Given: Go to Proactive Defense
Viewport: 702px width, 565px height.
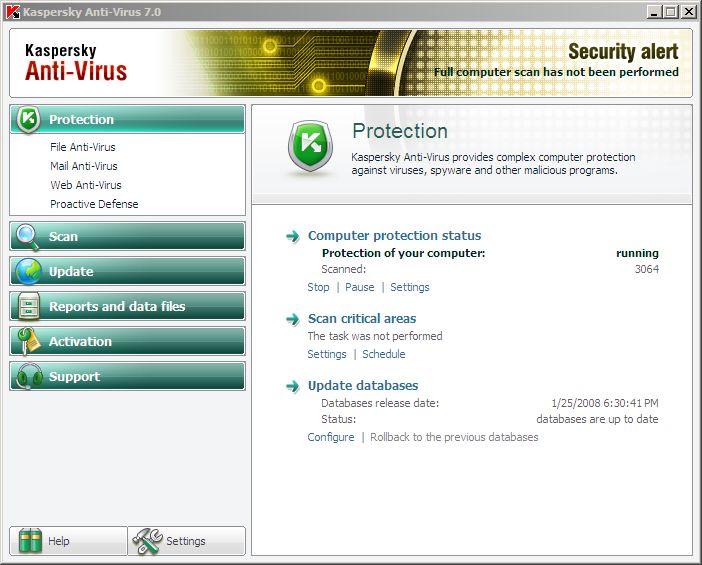Looking at the screenshot, I should tap(94, 204).
